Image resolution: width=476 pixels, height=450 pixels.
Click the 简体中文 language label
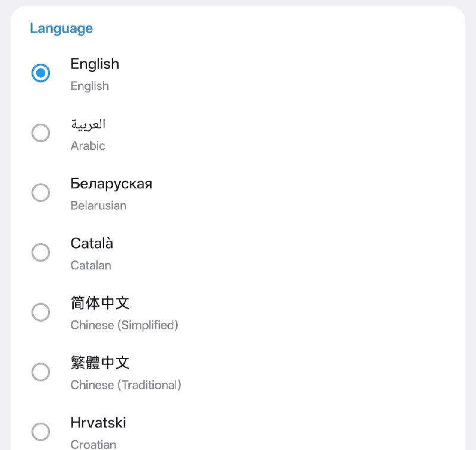[x=100, y=303]
